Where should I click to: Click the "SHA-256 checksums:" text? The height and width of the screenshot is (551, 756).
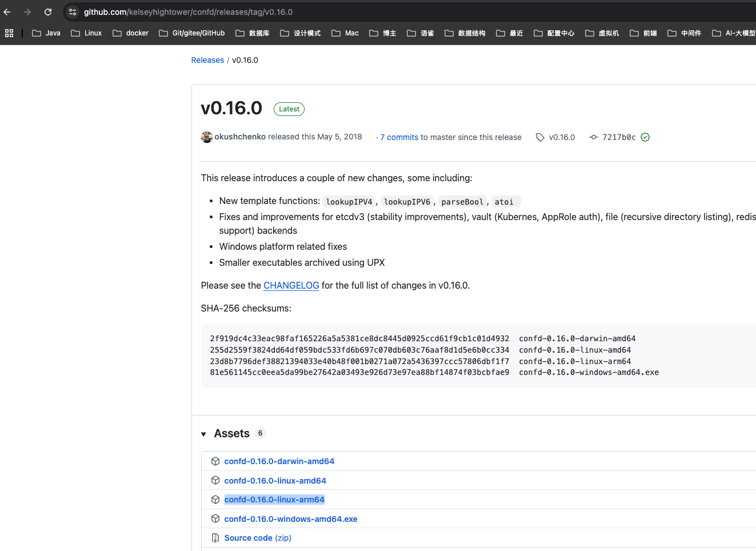[246, 308]
